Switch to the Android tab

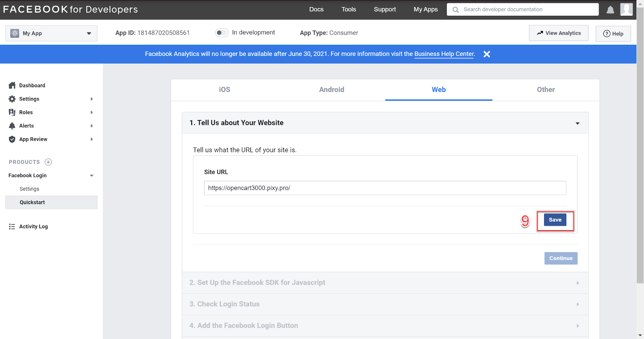point(332,89)
